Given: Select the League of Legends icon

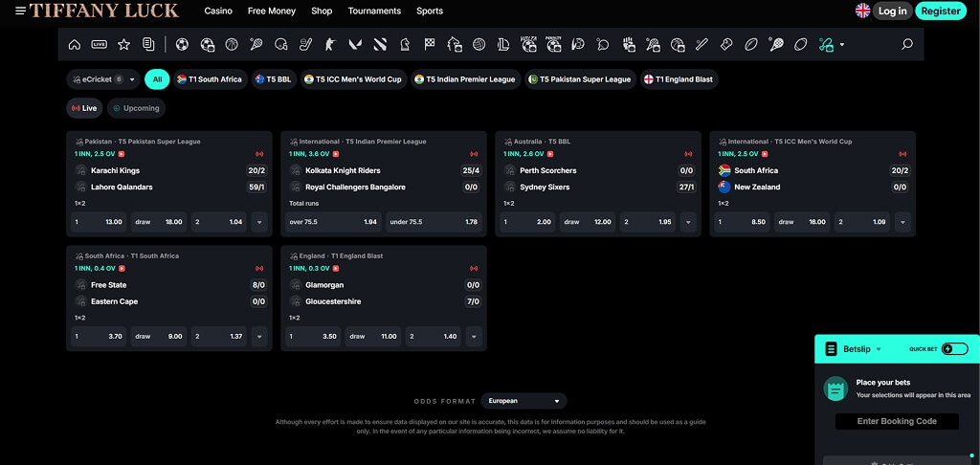Looking at the screenshot, I should (x=503, y=44).
